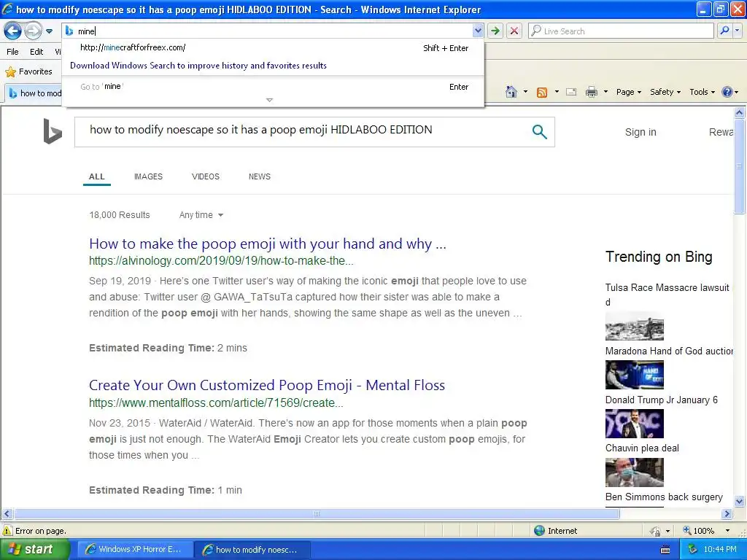
Task: Open the Safety menu
Action: (x=665, y=92)
